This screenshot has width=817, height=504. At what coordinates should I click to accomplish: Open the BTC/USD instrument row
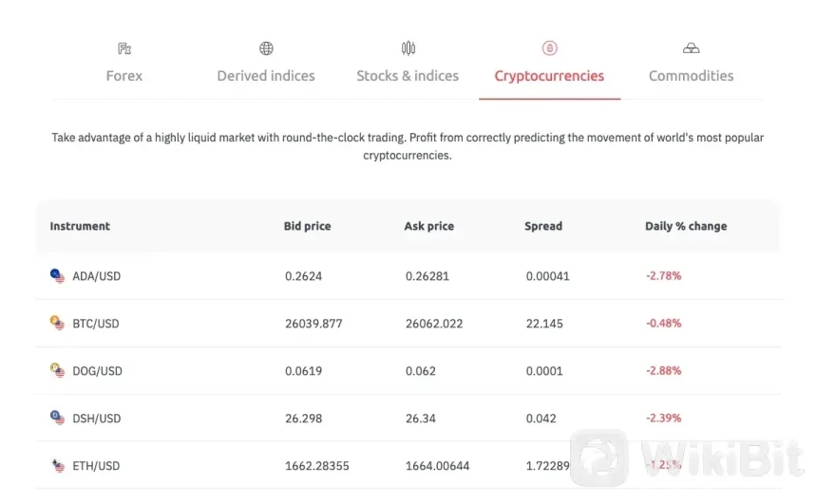96,324
